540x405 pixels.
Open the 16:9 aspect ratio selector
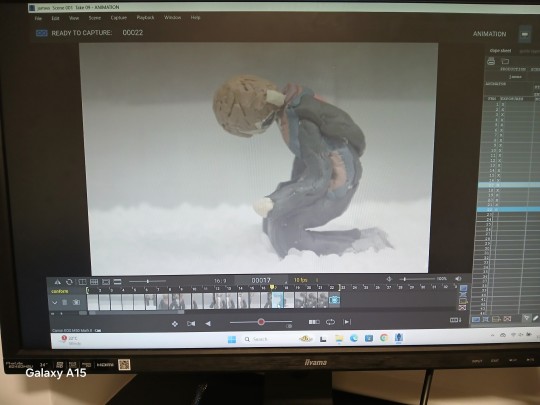220,281
